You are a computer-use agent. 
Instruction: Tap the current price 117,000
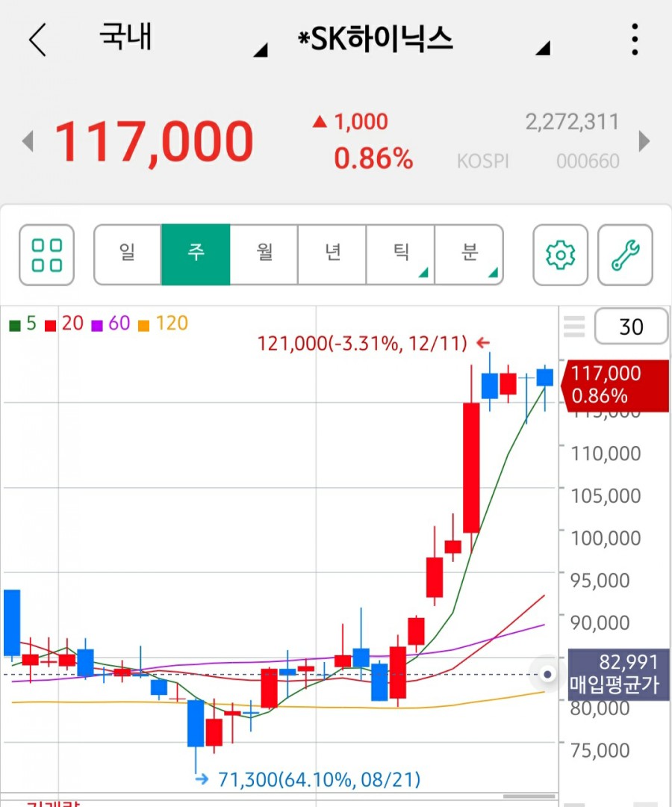(x=154, y=141)
